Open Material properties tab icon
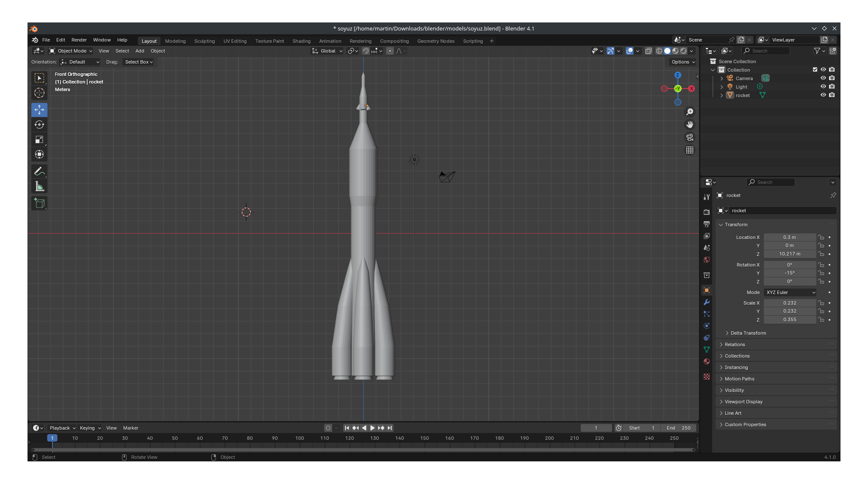 [707, 361]
